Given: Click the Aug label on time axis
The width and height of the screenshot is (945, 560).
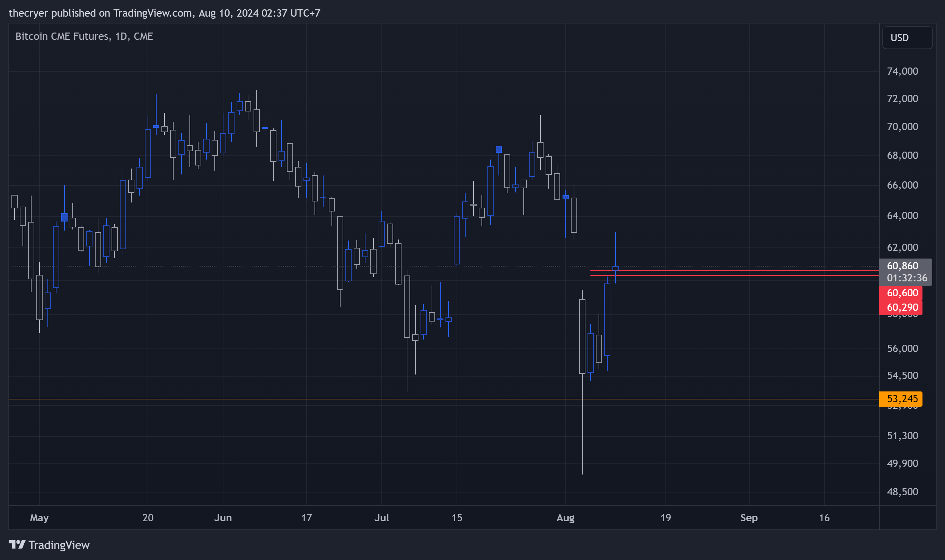Looking at the screenshot, I should click(565, 518).
